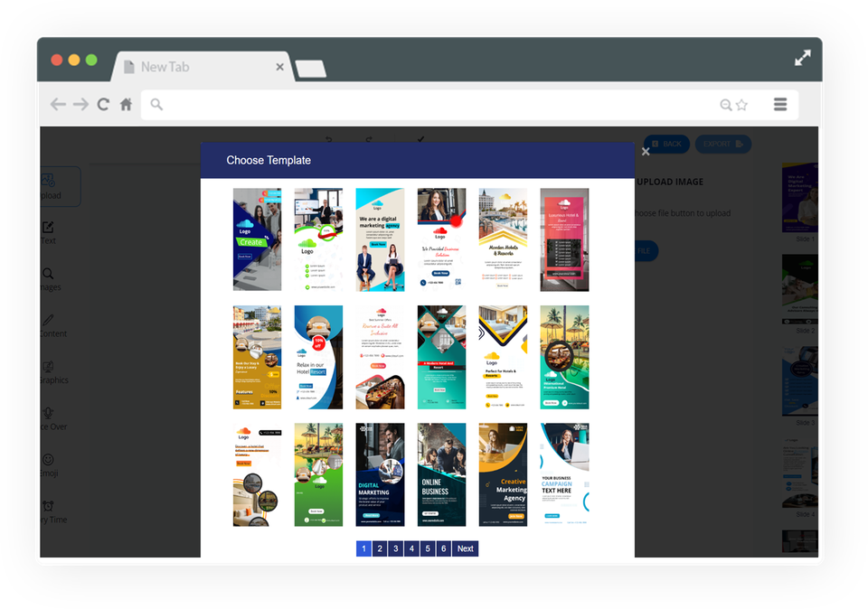Open the Slide 2 thumbnail

pyautogui.click(x=800, y=289)
